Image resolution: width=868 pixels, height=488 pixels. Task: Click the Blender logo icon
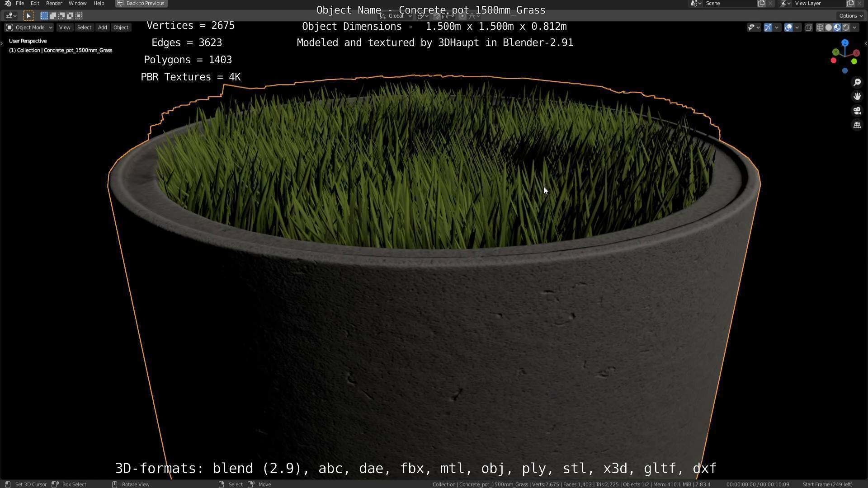[x=8, y=4]
